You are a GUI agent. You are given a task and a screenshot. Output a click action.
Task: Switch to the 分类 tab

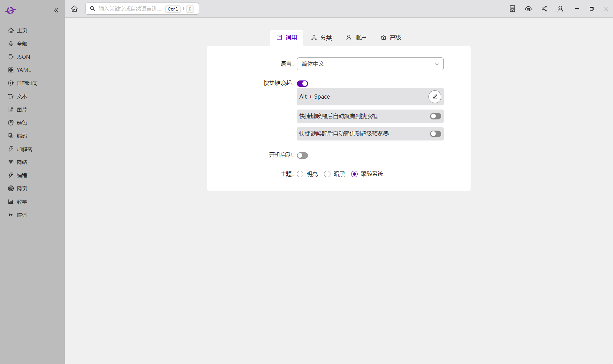tap(322, 38)
